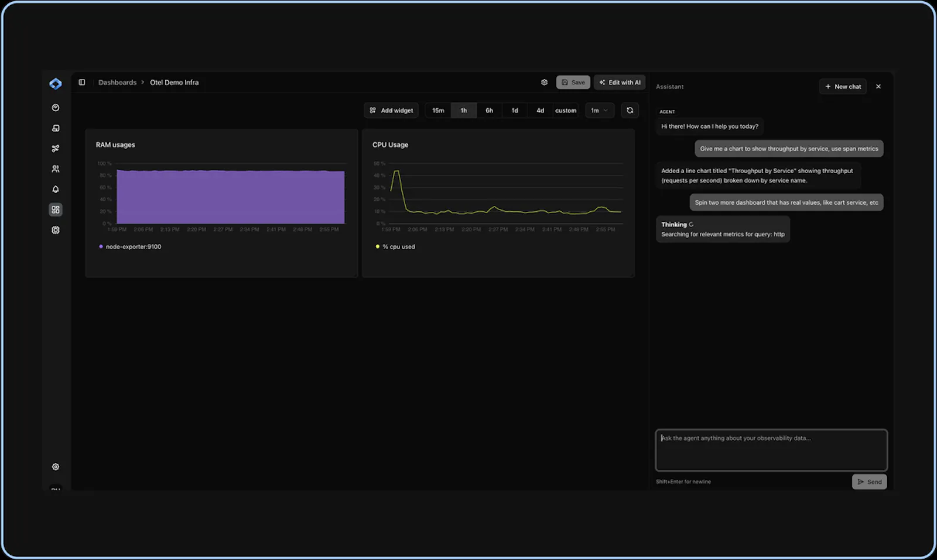Open the 1m refresh interval dropdown
This screenshot has width=937, height=560.
tap(599, 110)
